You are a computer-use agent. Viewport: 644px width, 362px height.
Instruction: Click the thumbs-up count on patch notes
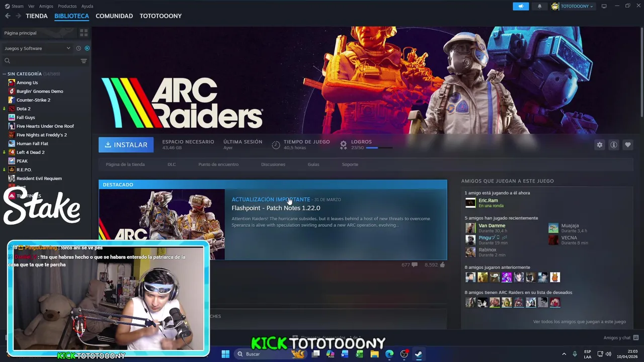[435, 264]
